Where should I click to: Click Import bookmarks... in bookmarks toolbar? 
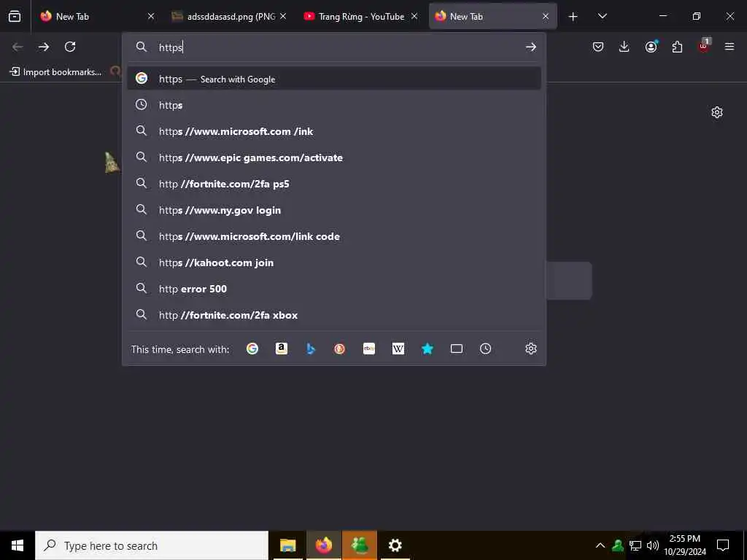point(55,72)
